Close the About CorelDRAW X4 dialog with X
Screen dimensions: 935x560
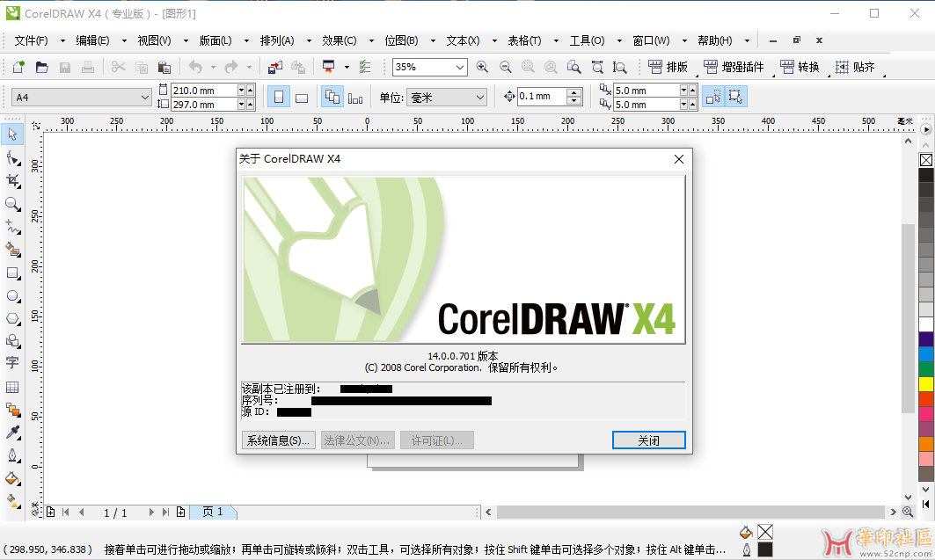(678, 159)
